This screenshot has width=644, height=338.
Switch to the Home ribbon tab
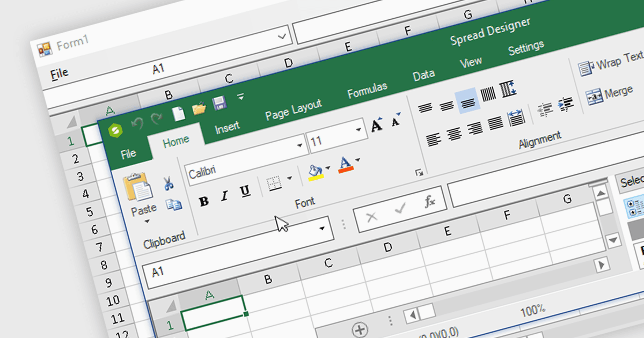[176, 142]
